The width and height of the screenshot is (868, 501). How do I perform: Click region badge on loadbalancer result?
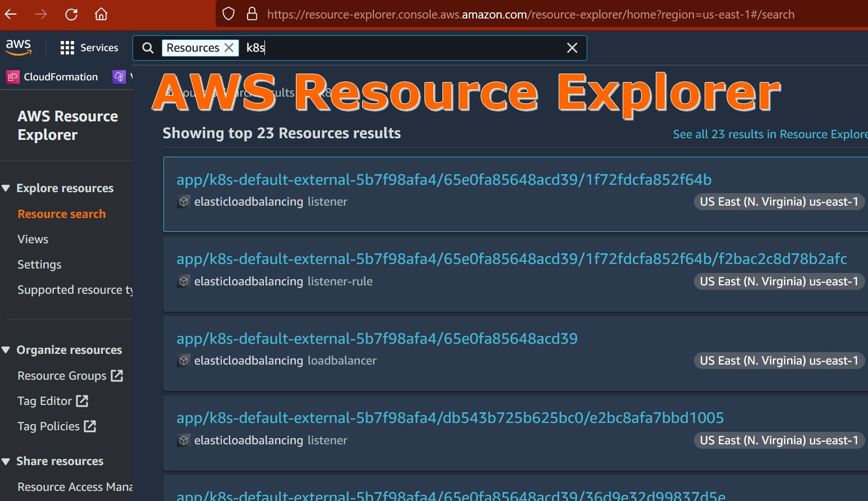pyautogui.click(x=779, y=361)
